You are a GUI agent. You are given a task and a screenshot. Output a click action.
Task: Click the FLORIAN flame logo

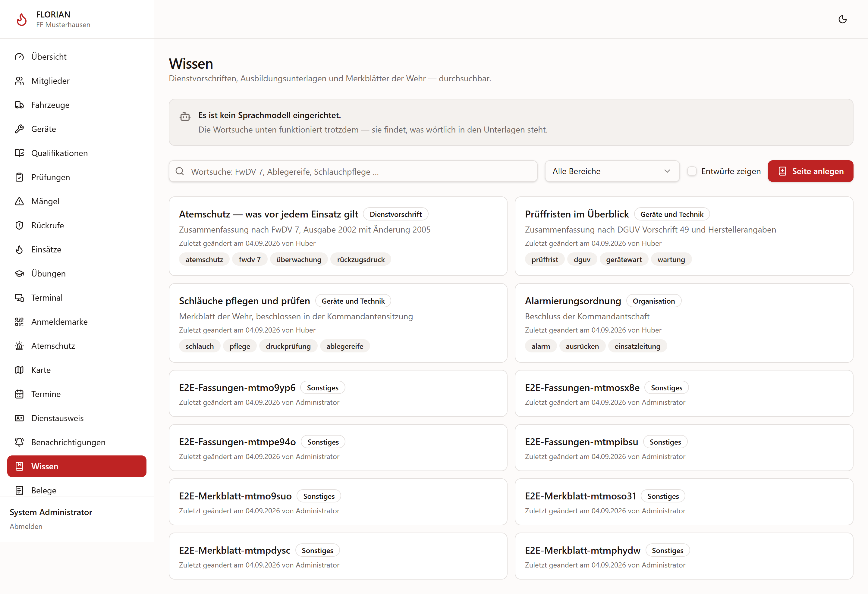click(22, 19)
